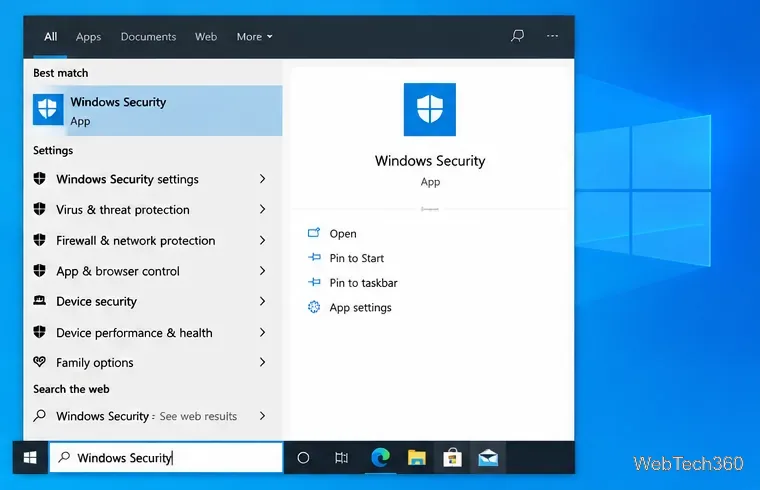Click the Pin to Start pin icon
Screen dimensions: 760x490
click(x=314, y=257)
